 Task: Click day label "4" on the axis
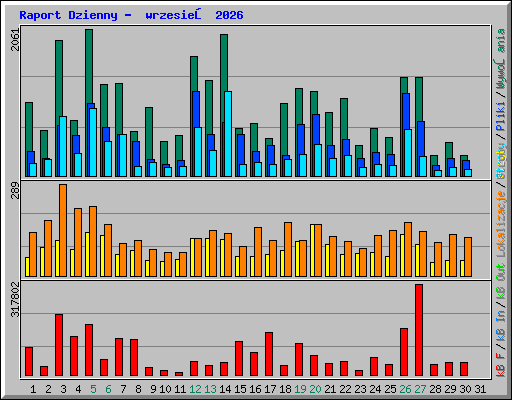pyautogui.click(x=78, y=389)
